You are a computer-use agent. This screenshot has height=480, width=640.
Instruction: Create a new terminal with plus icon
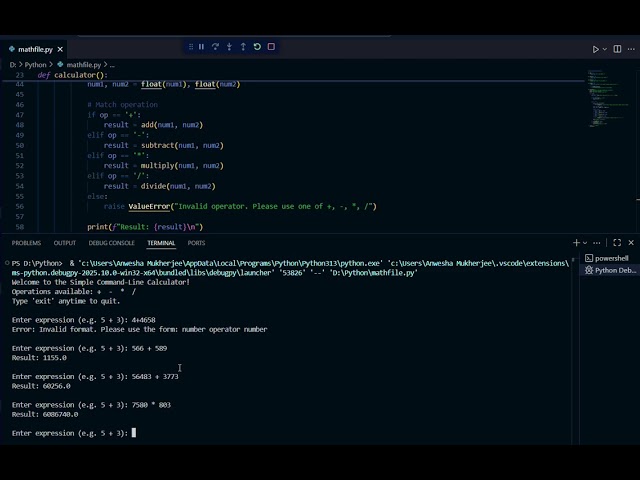(576, 243)
